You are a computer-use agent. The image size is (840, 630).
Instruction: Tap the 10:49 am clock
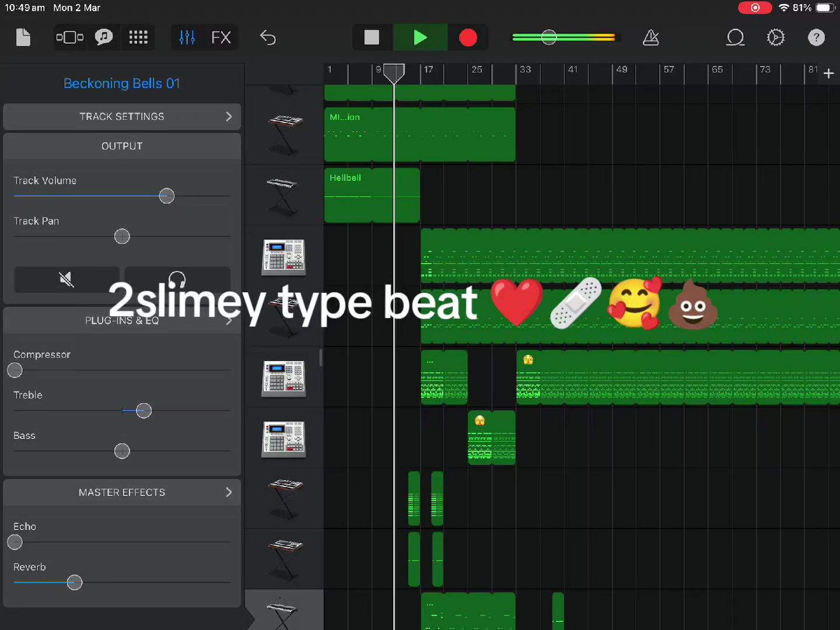[25, 8]
